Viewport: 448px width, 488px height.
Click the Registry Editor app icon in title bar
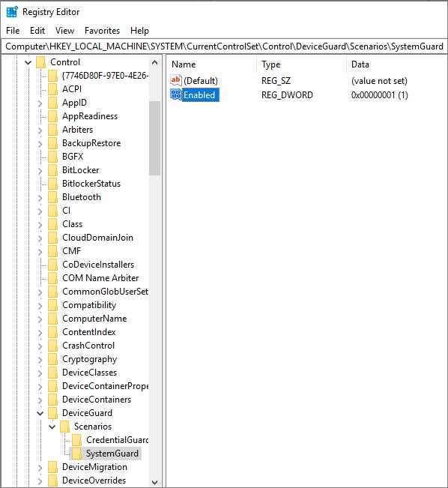[x=12, y=12]
